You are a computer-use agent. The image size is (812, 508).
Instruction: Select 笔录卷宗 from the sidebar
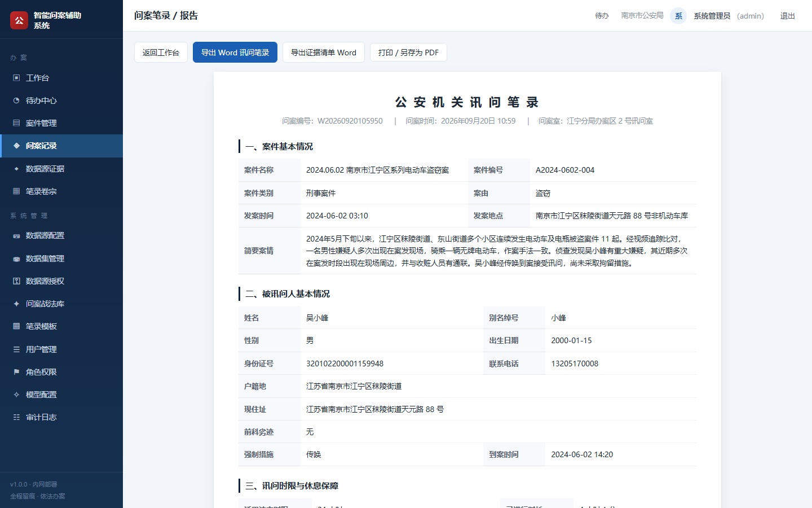[x=61, y=191]
